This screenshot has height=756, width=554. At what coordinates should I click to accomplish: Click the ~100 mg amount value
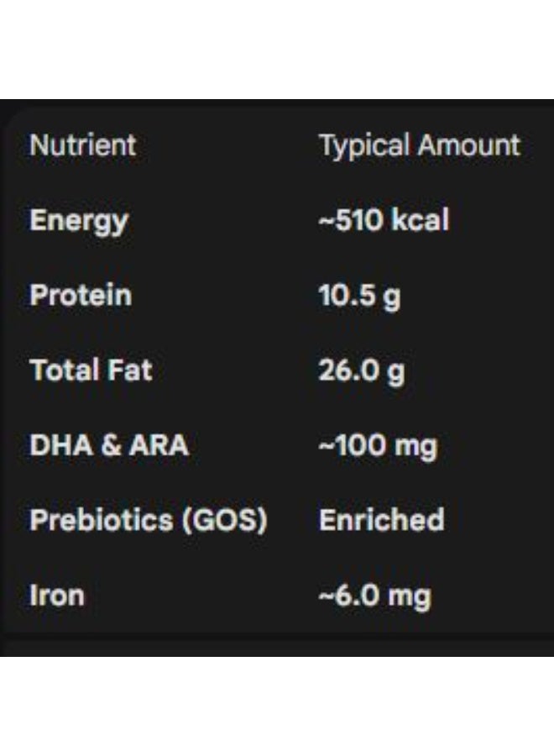[x=378, y=445]
